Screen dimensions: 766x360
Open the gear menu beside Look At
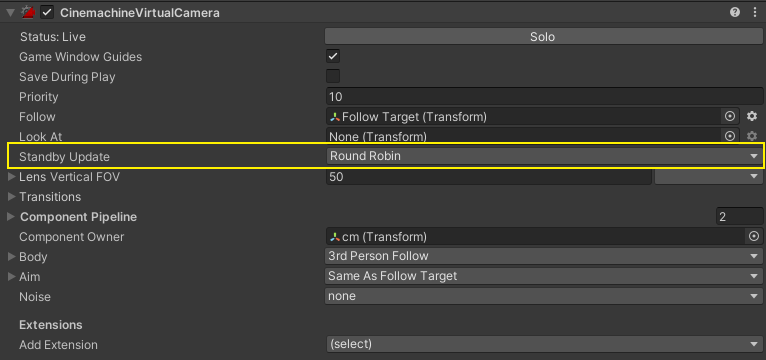click(x=752, y=136)
